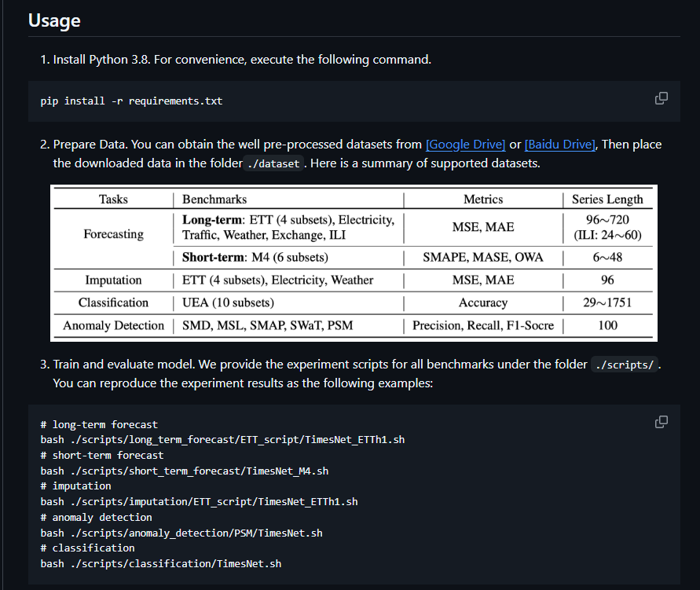The image size is (700, 590).
Task: Click the classification TimesNet.sh command line
Action: click(x=161, y=563)
